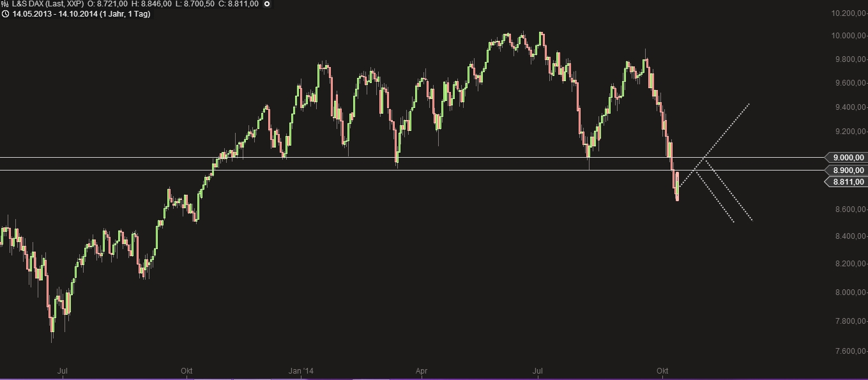Click the candlestick chart-type icon beside L&S DAX
Viewport: 868px width, 380px height.
coord(4,4)
